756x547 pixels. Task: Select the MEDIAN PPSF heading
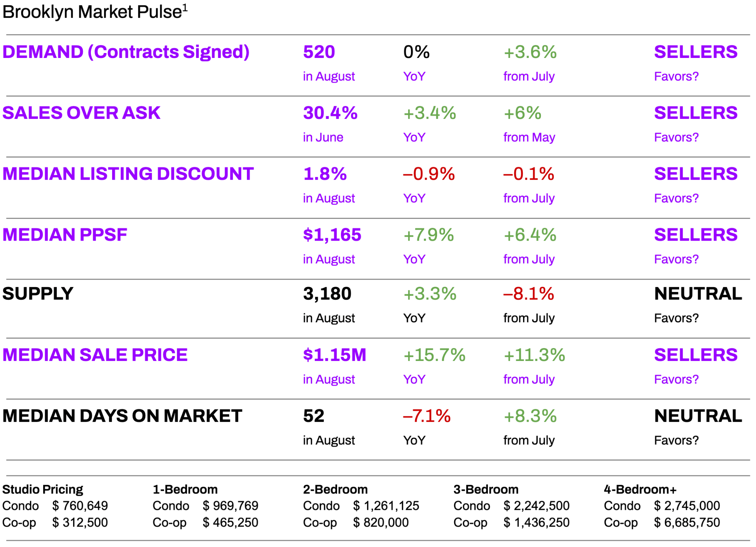coord(65,235)
